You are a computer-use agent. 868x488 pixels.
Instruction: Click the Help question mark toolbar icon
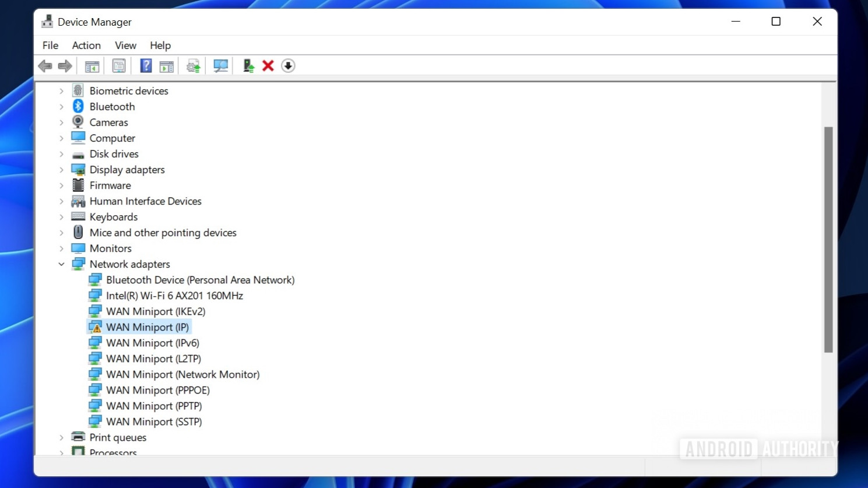tap(145, 65)
